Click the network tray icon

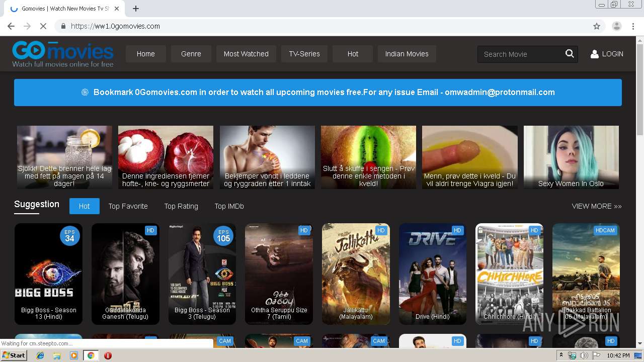click(572, 355)
